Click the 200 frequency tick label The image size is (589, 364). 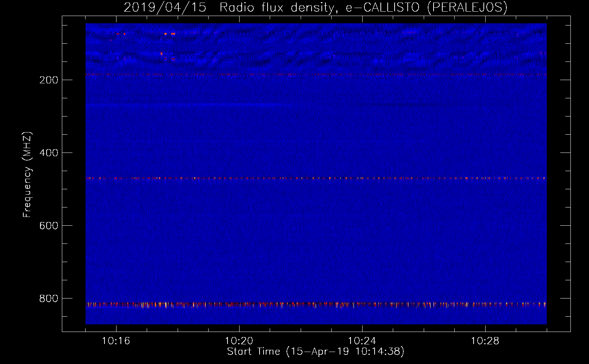click(x=49, y=80)
